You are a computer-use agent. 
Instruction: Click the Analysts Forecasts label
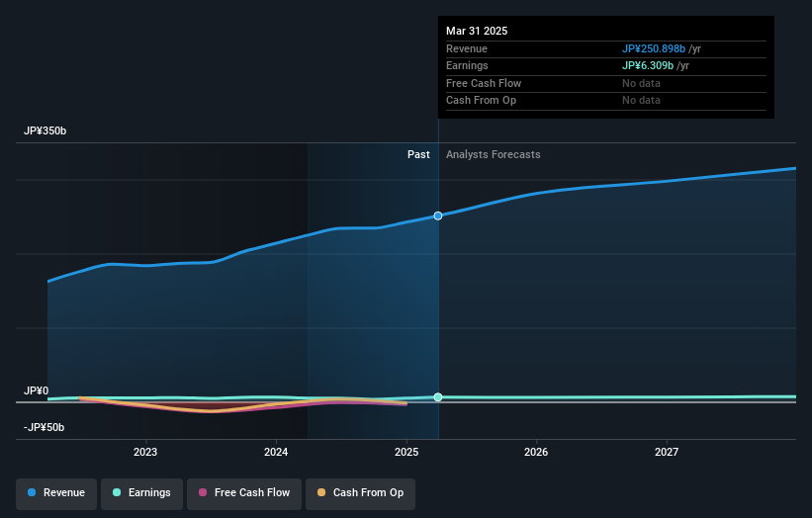493,155
